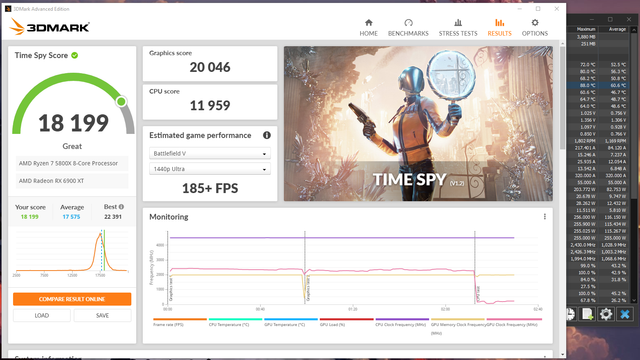Click the SAVE button
640x360 pixels.
click(102, 316)
